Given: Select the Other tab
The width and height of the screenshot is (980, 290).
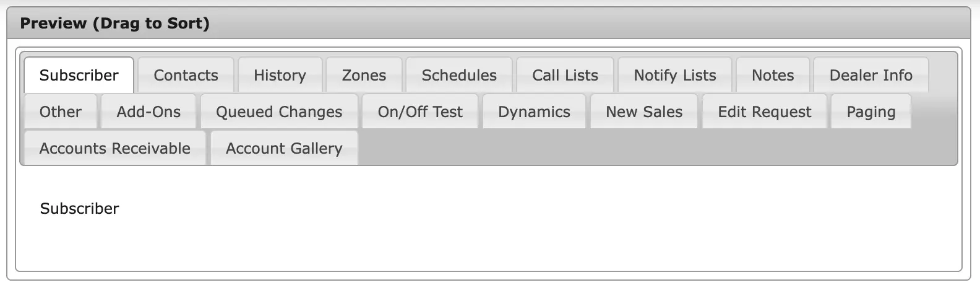Looking at the screenshot, I should pos(61,112).
